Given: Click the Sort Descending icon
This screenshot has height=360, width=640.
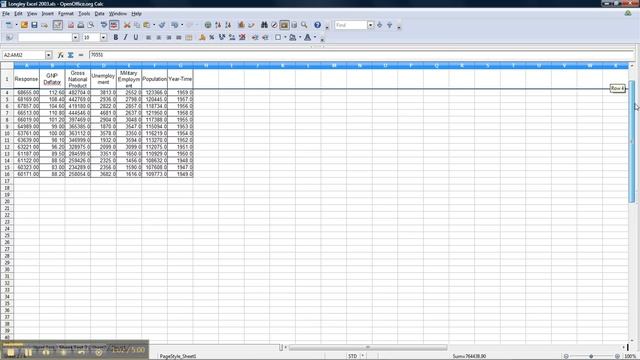Looking at the screenshot, I should coord(228,25).
